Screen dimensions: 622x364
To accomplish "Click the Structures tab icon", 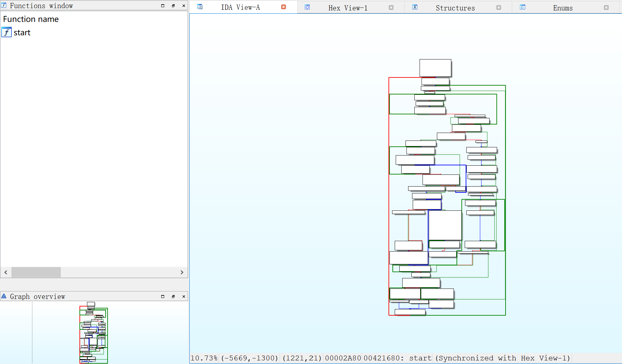I will pyautogui.click(x=415, y=7).
